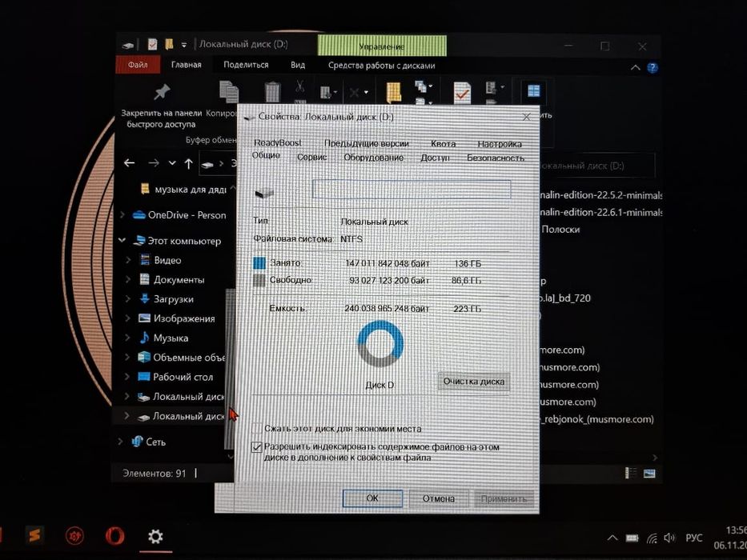Open Средства работы с дисками tab

click(x=381, y=66)
